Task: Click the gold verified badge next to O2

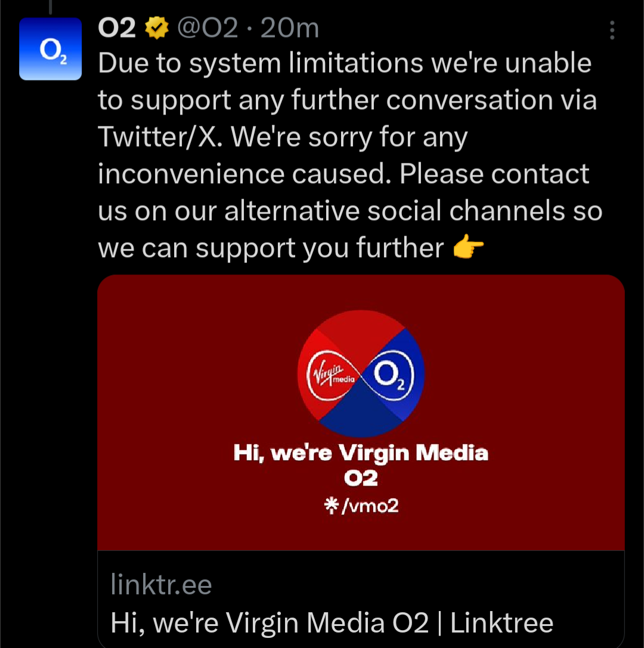Action: 156,27
